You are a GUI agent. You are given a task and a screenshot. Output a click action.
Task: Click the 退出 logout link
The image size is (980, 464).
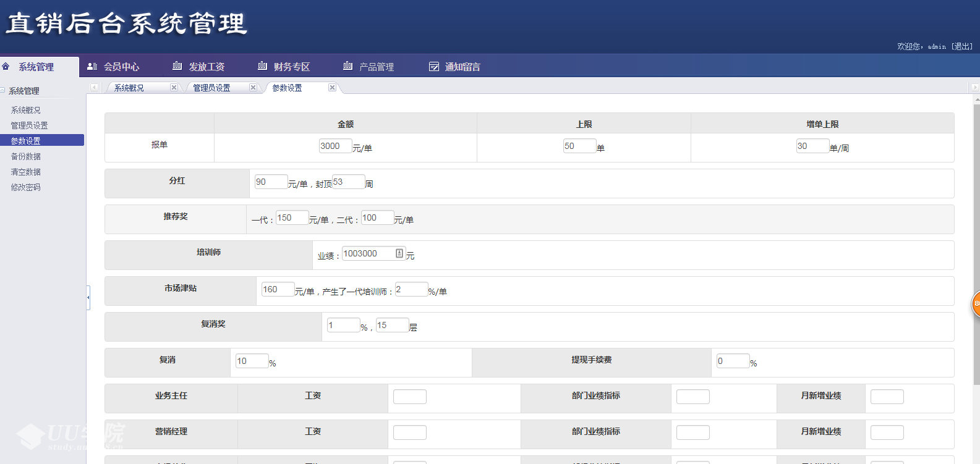point(961,46)
